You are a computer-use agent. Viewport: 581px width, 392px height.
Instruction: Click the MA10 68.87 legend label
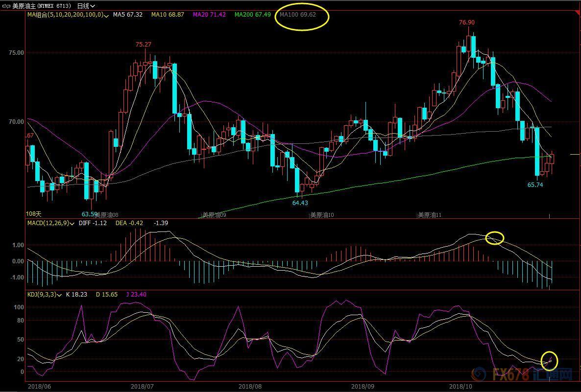[167, 15]
